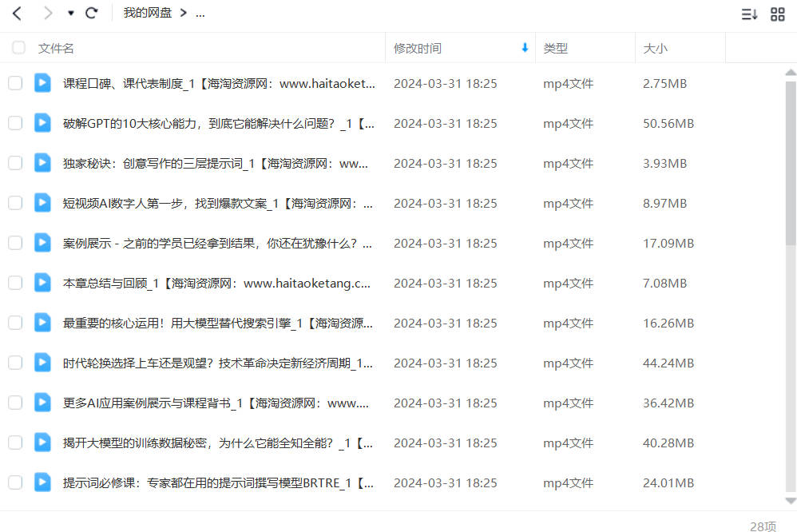797x532 pixels.
Task: Select file name 本章总结与回顾_1
Action: [216, 284]
